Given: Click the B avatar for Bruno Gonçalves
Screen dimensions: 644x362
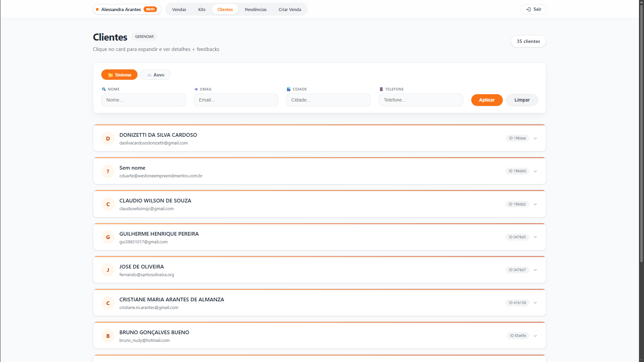Looking at the screenshot, I should pyautogui.click(x=108, y=336).
